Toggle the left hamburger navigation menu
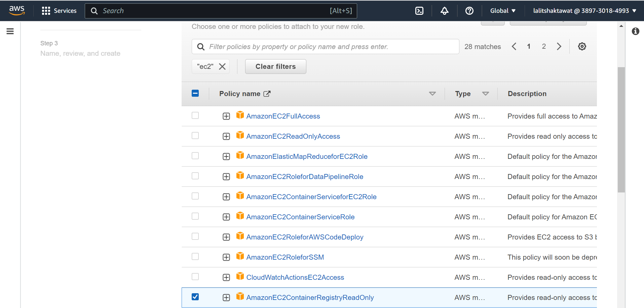 tap(10, 31)
